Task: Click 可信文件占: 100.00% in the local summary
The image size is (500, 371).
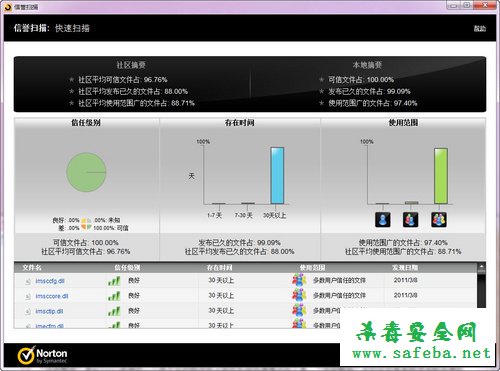Action: [361, 80]
